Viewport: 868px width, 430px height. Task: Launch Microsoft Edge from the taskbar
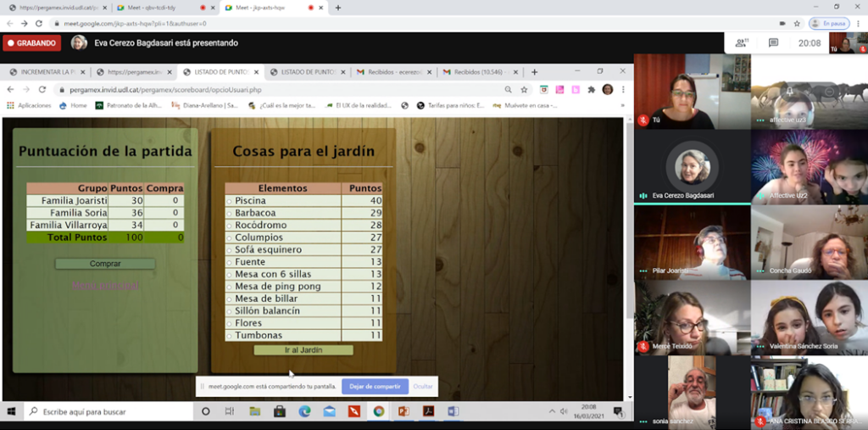click(304, 411)
